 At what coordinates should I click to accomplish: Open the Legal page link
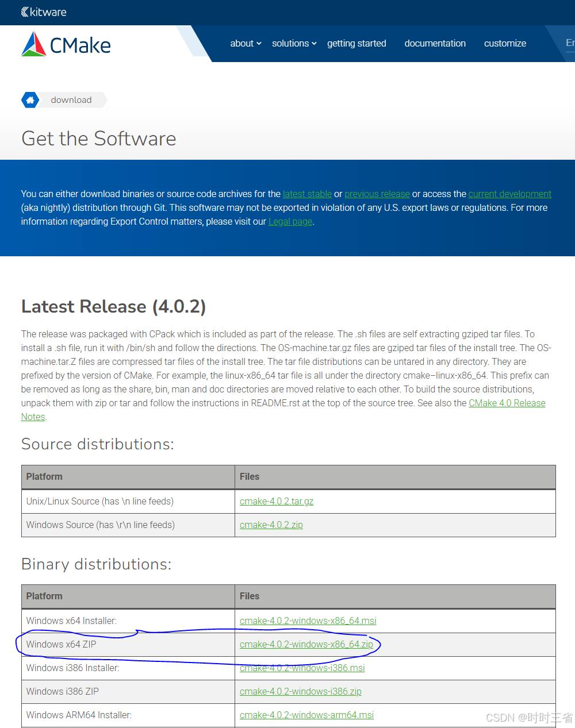pyautogui.click(x=290, y=222)
